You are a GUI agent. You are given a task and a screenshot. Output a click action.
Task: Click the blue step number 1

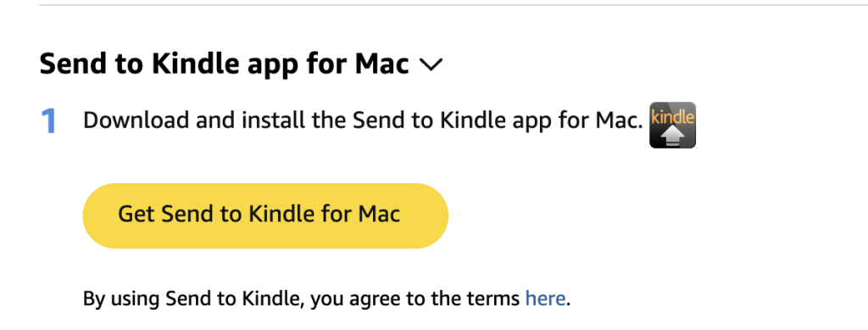click(x=48, y=121)
